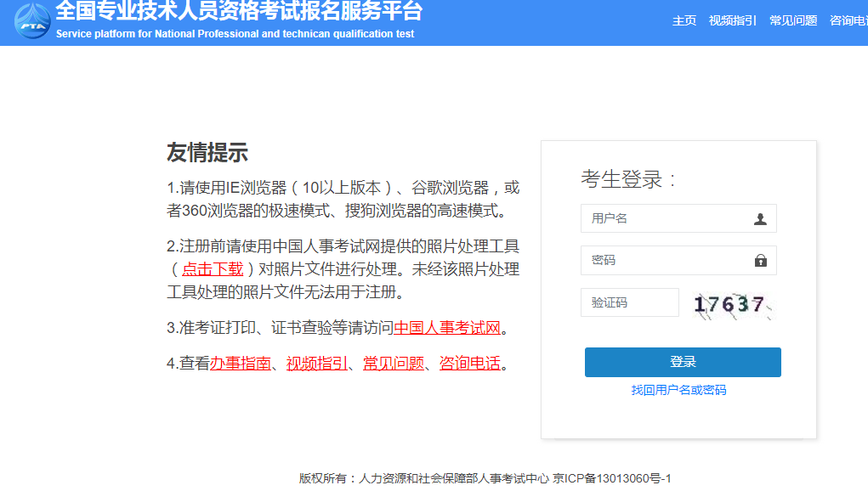Open 常见问题 link in tip four
The height and width of the screenshot is (491, 868).
tap(393, 364)
